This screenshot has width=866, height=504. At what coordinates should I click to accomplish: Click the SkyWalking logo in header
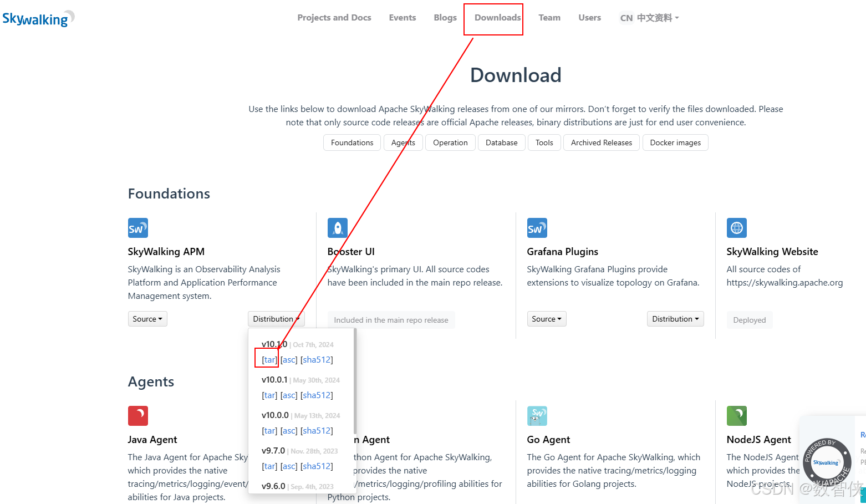(x=38, y=18)
